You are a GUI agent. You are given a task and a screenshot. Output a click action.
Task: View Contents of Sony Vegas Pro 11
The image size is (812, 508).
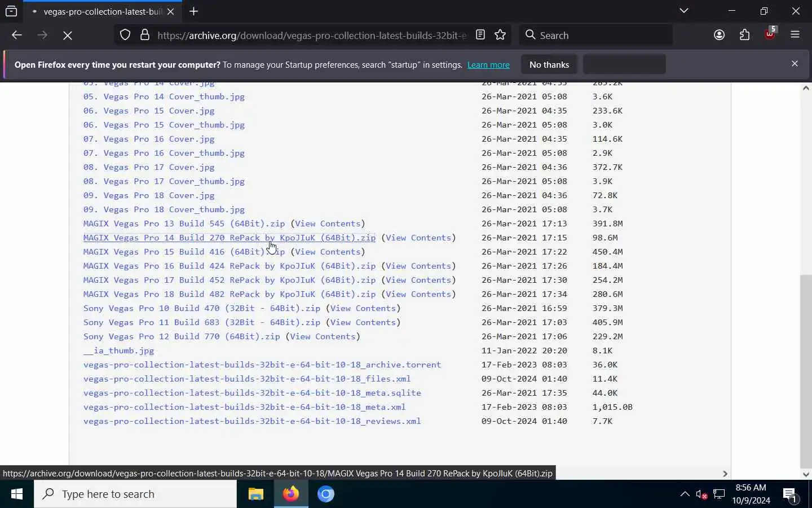(x=363, y=322)
